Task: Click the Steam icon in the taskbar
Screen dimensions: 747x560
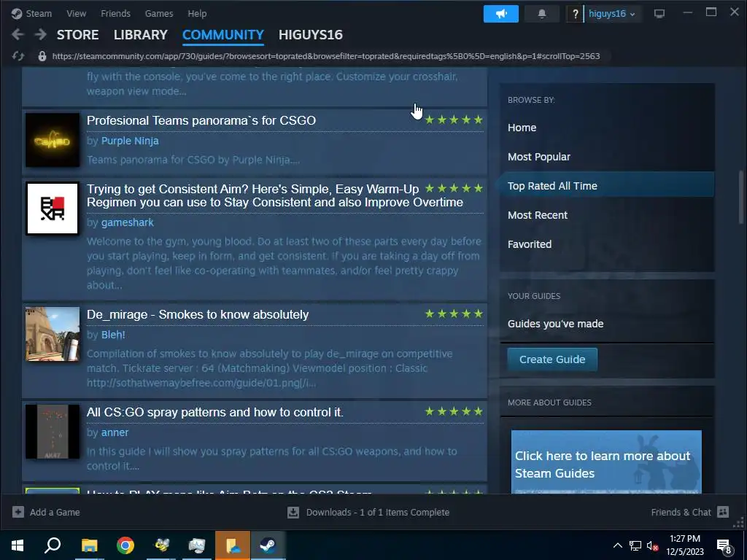Action: point(268,545)
